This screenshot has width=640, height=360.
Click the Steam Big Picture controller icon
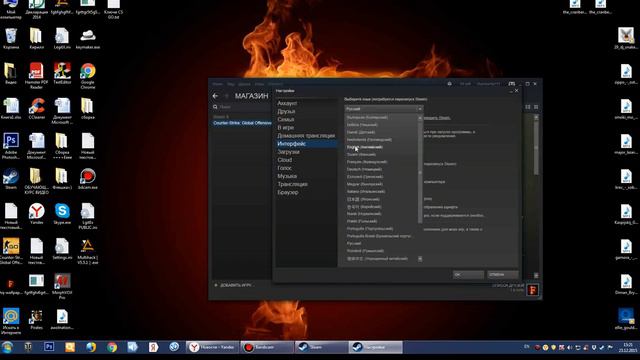pos(512,84)
